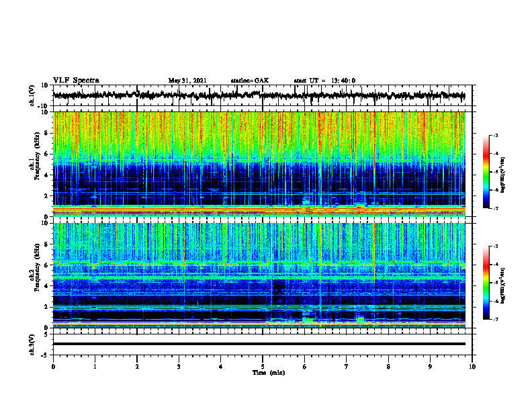Viewport: 532px width, 411px height.
Task: Click time axis tick label "1"
Action: 95,367
